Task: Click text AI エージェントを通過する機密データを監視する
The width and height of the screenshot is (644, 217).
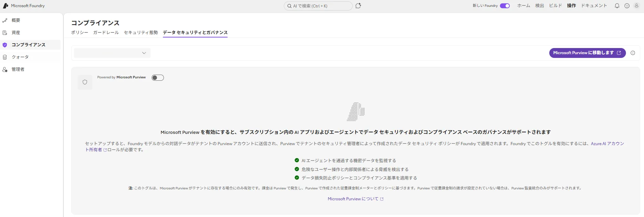Action: coord(349,160)
